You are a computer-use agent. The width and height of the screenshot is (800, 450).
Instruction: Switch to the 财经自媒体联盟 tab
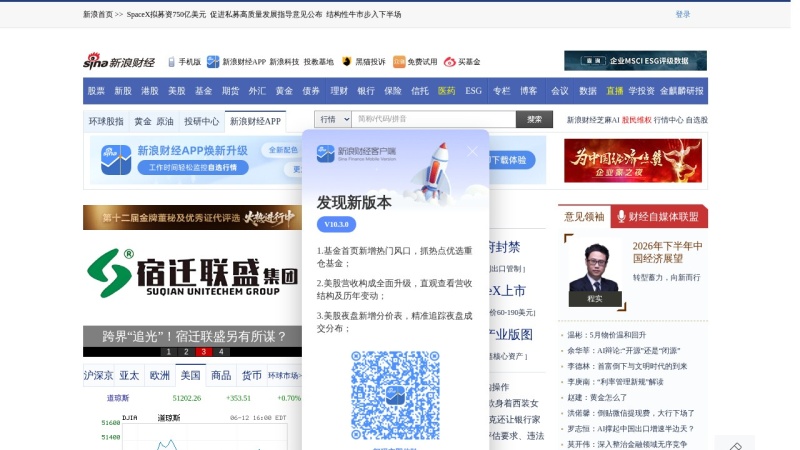click(x=659, y=217)
